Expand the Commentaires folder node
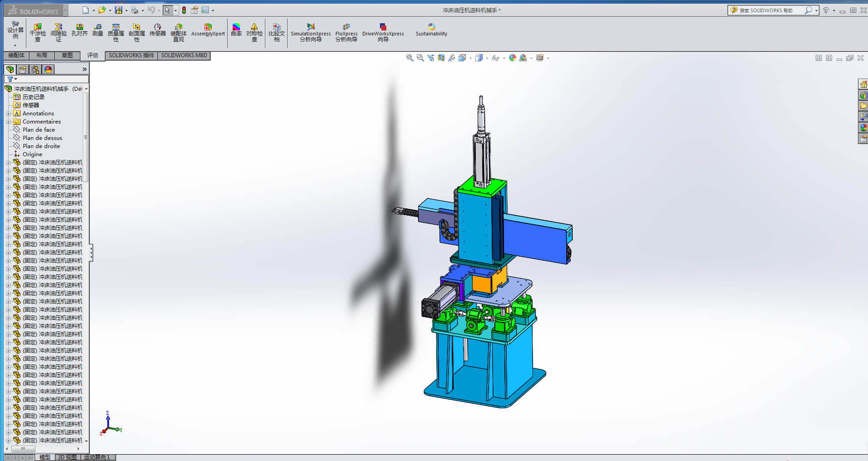 [8, 122]
